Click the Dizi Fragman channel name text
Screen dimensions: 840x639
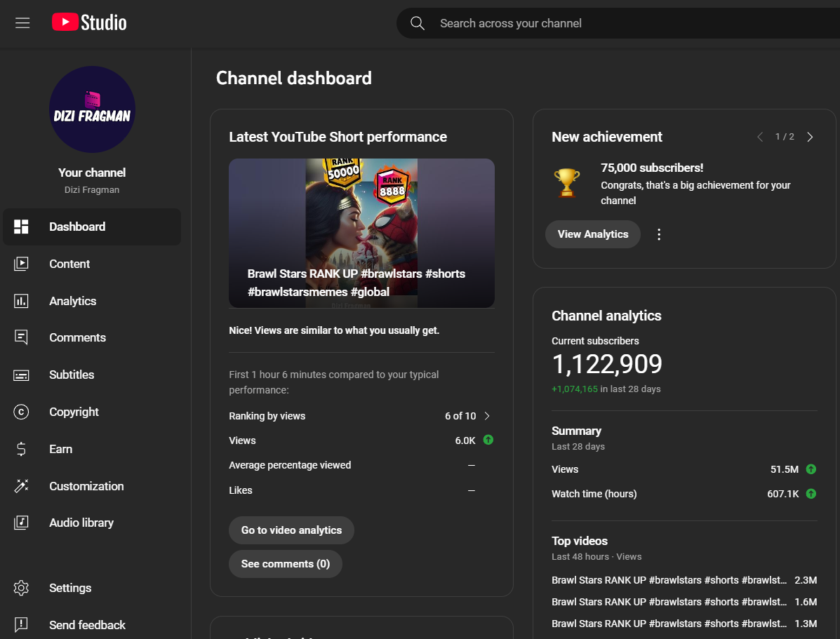tap(92, 189)
